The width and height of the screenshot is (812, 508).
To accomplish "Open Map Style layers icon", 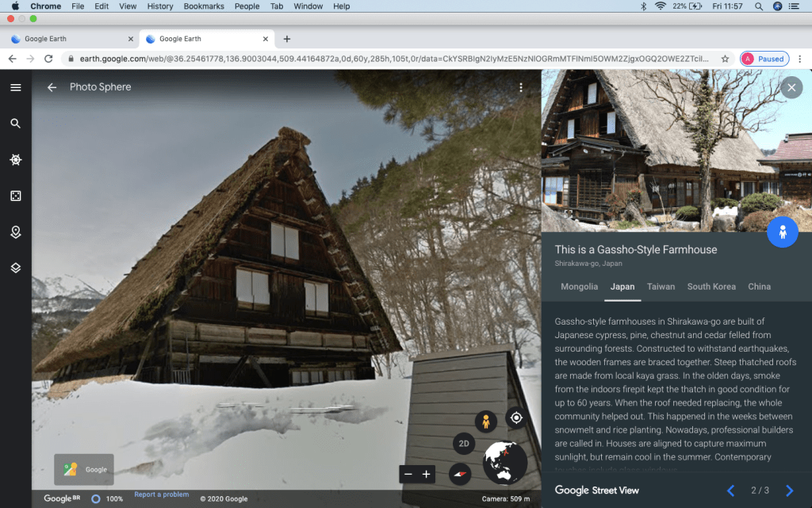I will point(15,267).
